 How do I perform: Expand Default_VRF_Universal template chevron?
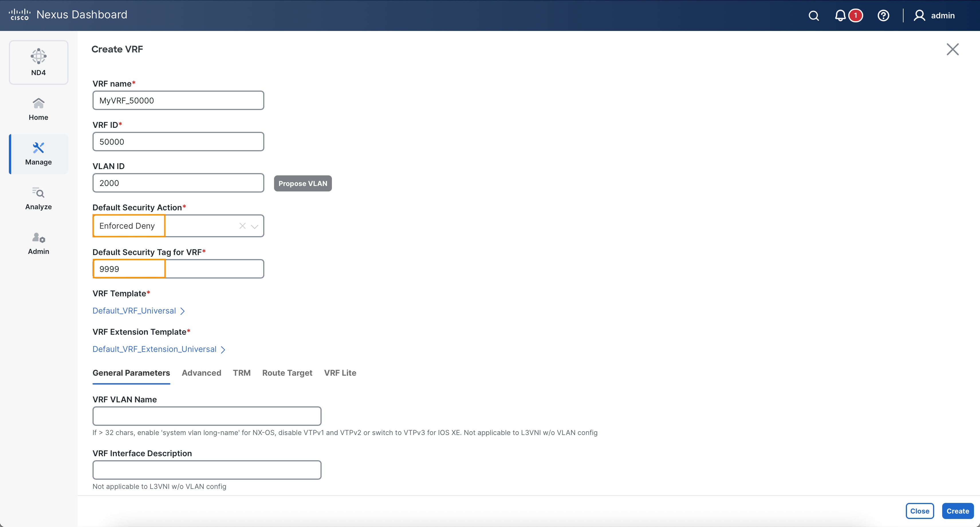(x=183, y=311)
